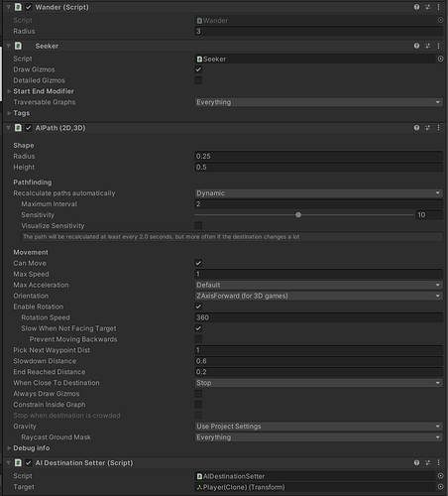Image resolution: width=448 pixels, height=496 pixels.
Task: Disable the Wander script component checkbox
Action: click(29, 7)
